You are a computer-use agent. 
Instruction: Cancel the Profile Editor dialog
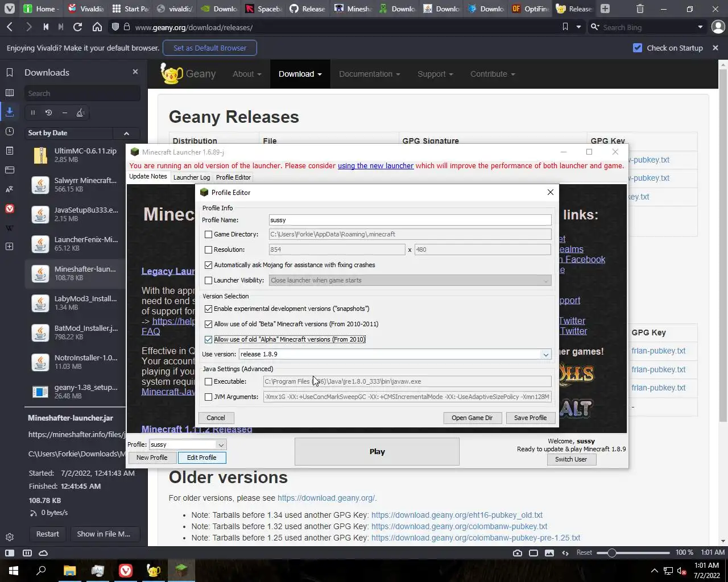pos(216,418)
